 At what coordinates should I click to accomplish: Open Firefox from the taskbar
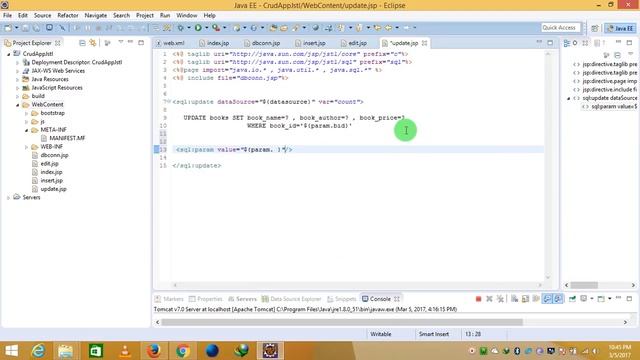153,351
